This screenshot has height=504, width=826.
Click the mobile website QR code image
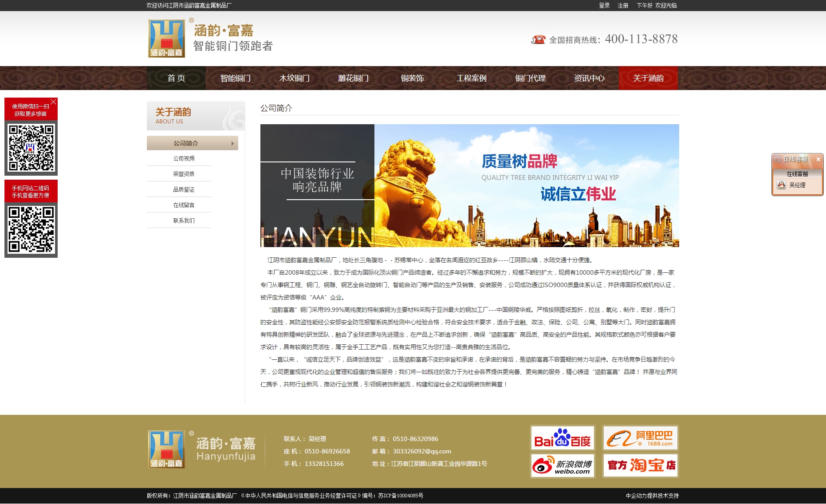click(x=31, y=230)
